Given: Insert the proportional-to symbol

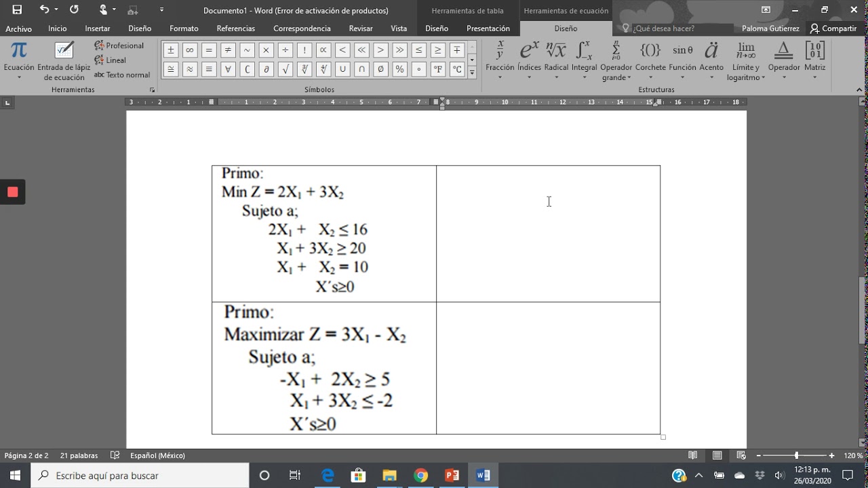Looking at the screenshot, I should click(x=323, y=50).
